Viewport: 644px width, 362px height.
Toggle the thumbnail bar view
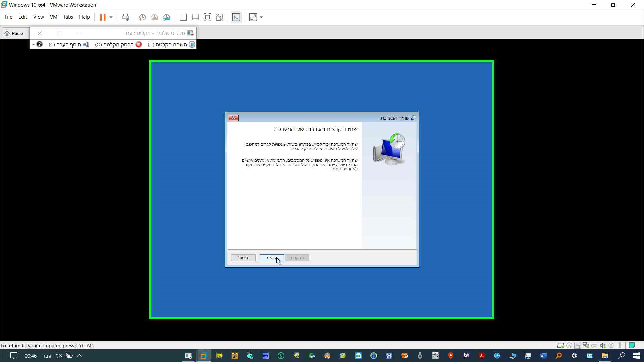click(x=195, y=17)
